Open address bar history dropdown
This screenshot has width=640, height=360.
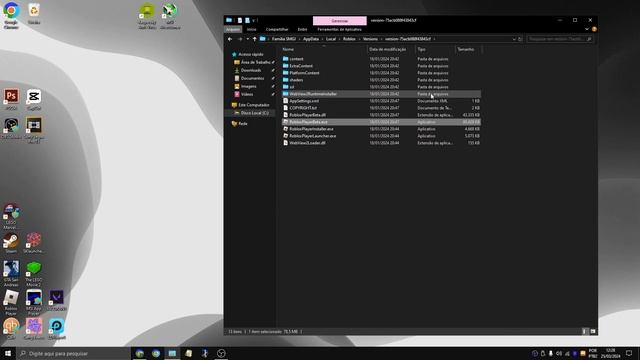tap(514, 39)
